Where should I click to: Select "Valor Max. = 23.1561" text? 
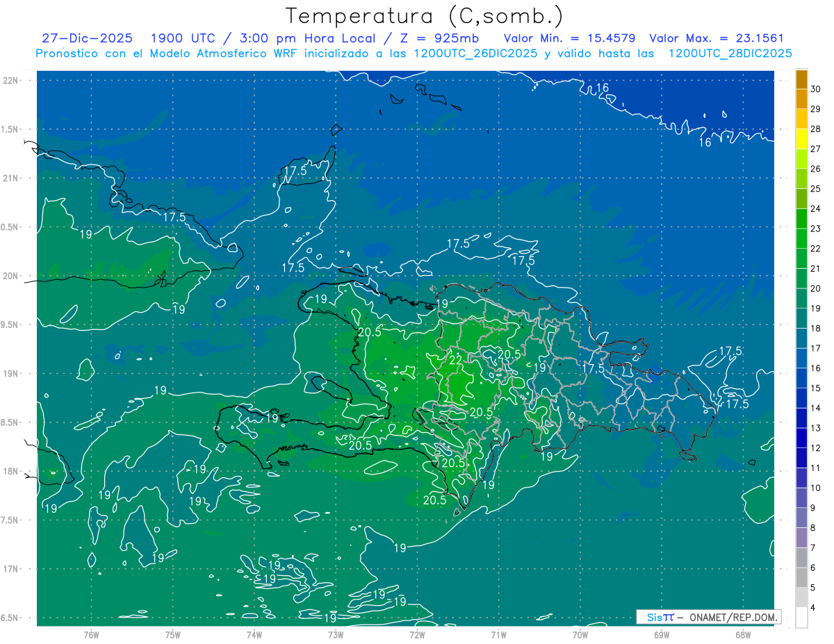[x=717, y=39]
